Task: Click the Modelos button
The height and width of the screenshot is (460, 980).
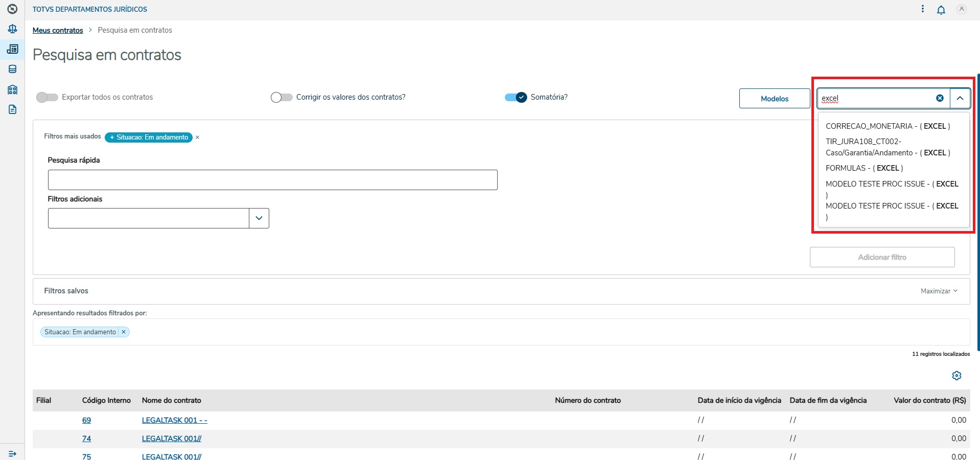Action: pyautogui.click(x=775, y=99)
